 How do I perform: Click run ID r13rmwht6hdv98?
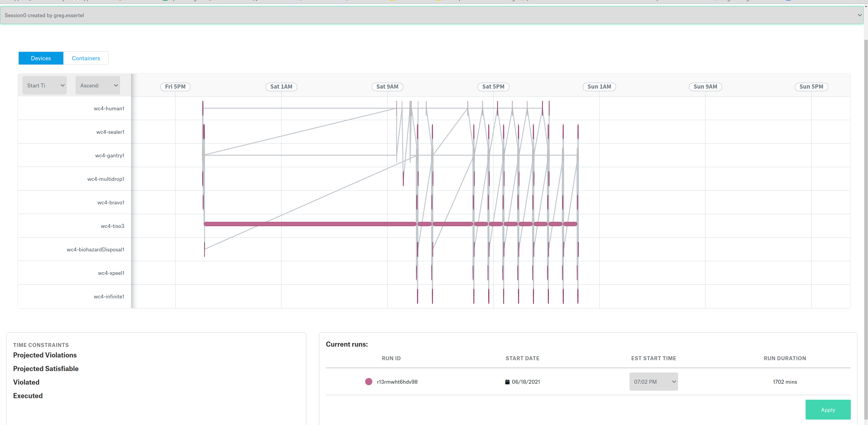tap(397, 382)
